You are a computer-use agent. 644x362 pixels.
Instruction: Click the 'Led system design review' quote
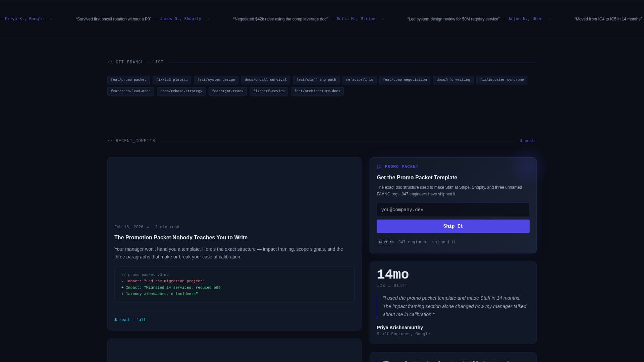[453, 19]
